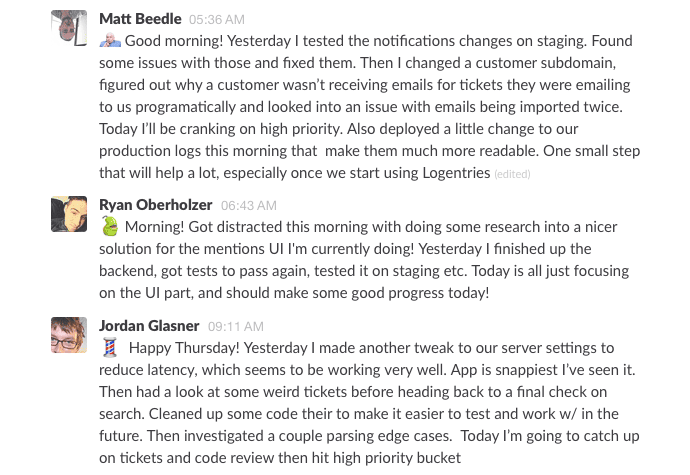Click the text 'on the UI part' in Ryan's message
This screenshot has width=690, height=475.
[146, 293]
